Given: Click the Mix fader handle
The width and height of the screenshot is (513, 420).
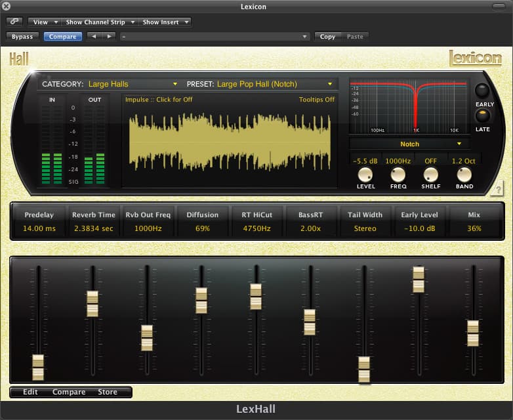Looking at the screenshot, I should [x=473, y=333].
